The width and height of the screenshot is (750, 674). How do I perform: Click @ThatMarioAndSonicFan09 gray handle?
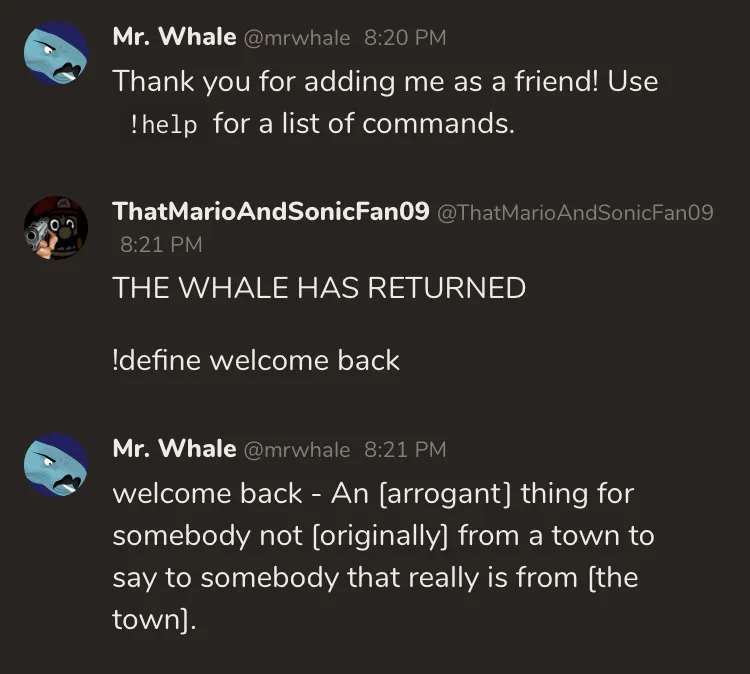tap(575, 212)
